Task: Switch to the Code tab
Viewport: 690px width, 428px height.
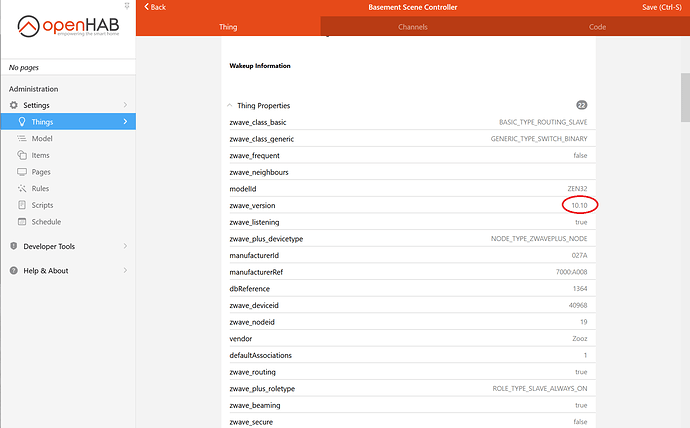Action: (597, 26)
